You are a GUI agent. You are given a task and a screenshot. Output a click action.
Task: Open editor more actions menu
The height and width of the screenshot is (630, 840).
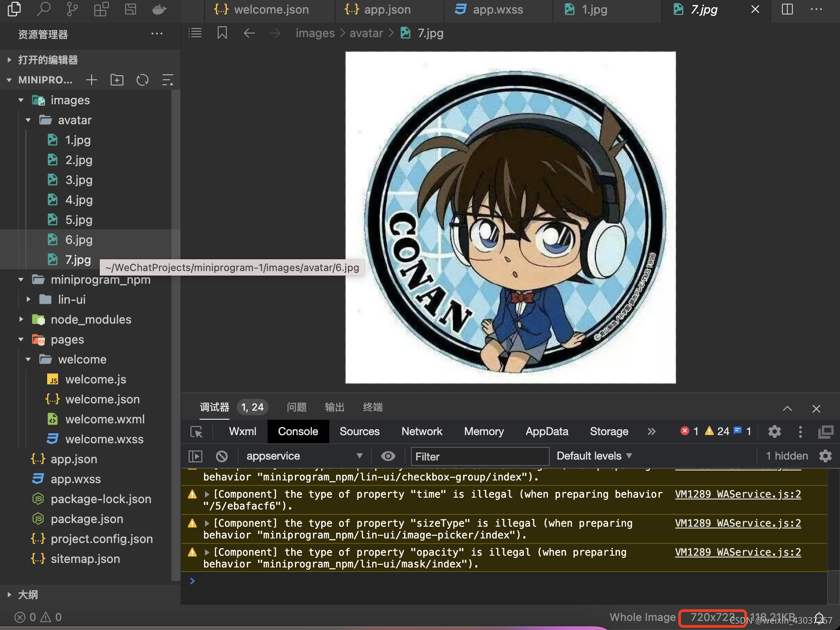pos(816,9)
